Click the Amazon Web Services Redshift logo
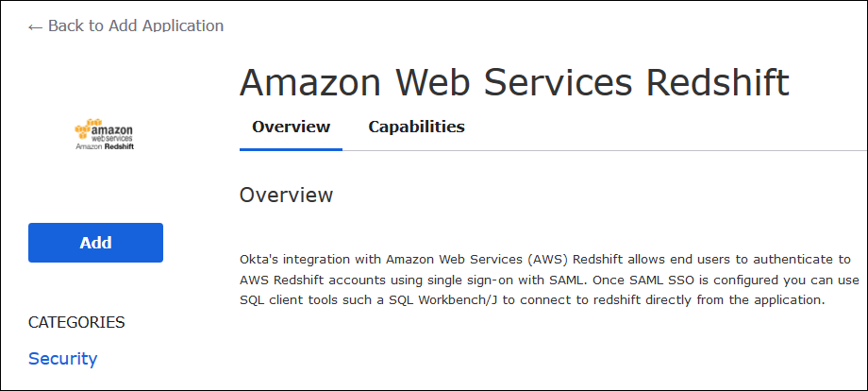 pos(104,134)
